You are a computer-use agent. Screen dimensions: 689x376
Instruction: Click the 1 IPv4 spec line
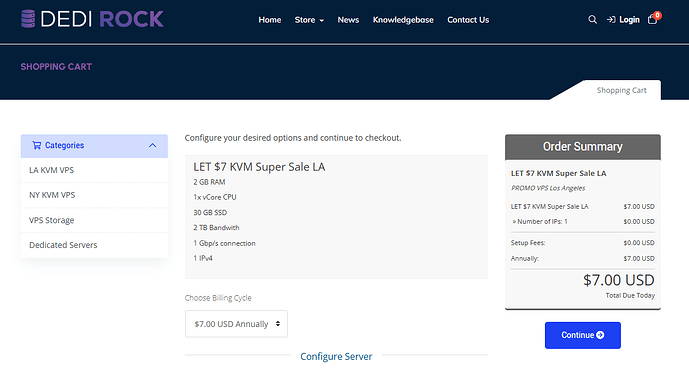tap(203, 258)
